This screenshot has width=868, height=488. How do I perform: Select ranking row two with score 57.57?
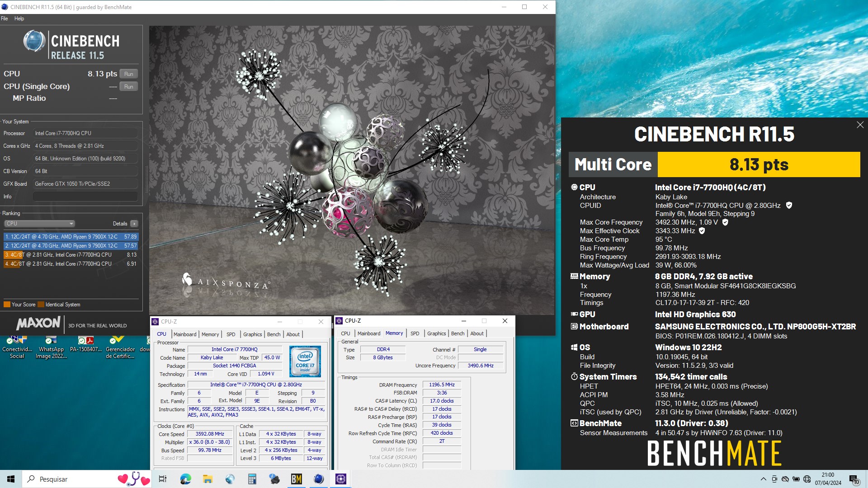tap(71, 246)
